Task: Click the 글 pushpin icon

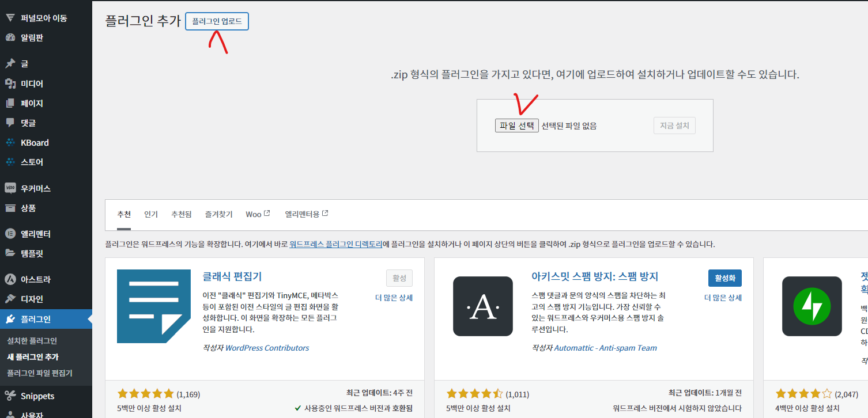Action: pos(10,64)
